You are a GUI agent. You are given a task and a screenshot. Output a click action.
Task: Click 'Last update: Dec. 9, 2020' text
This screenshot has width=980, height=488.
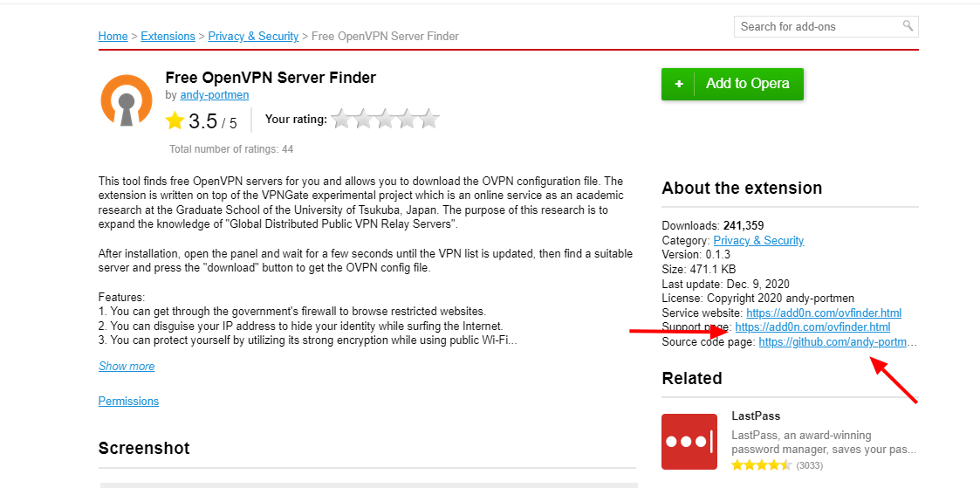[x=726, y=284]
